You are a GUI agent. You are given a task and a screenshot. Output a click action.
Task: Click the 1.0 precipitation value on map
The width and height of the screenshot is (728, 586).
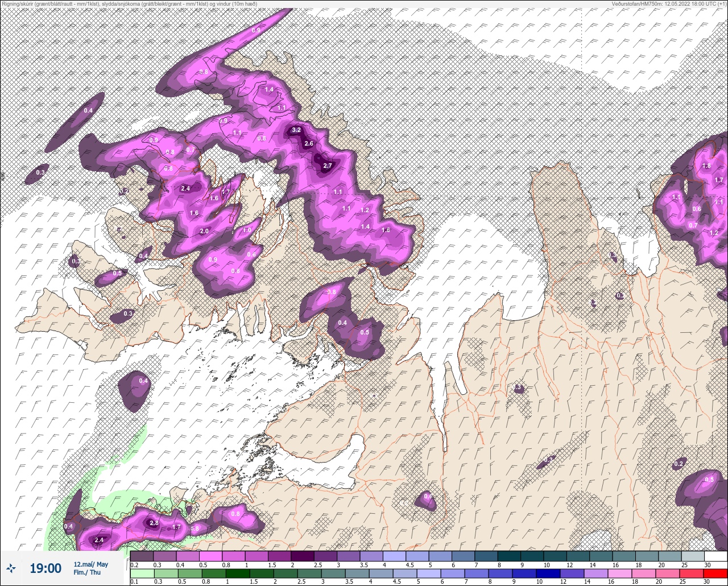pyautogui.click(x=247, y=230)
